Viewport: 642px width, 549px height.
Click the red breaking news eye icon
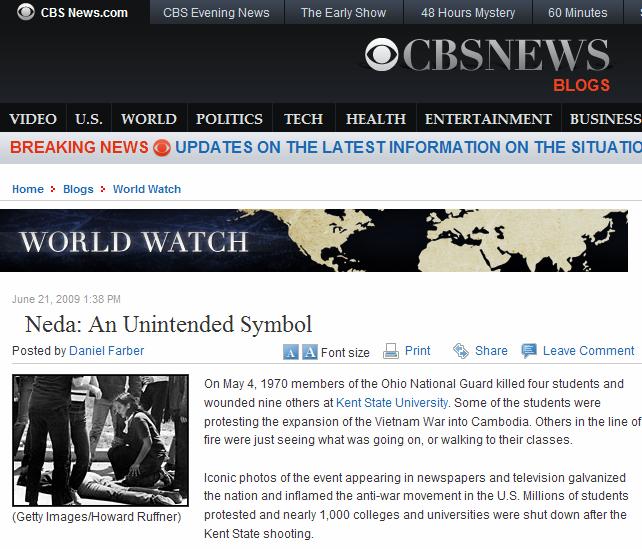(162, 148)
